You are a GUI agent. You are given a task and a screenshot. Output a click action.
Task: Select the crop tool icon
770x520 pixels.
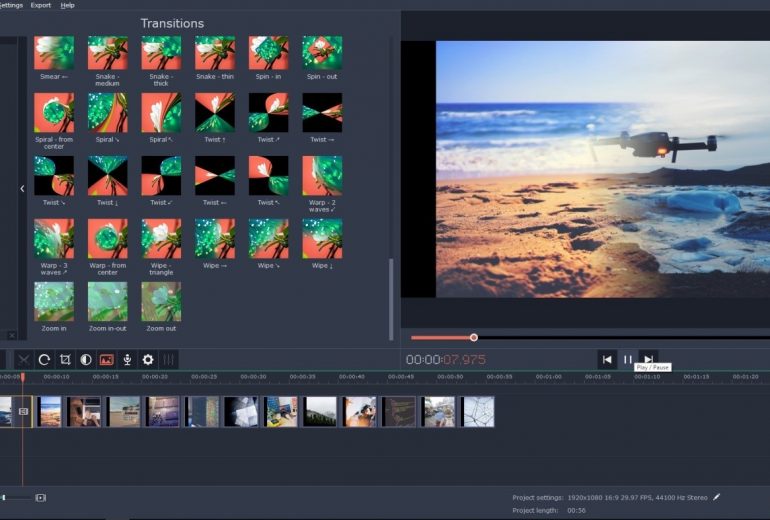(x=65, y=360)
